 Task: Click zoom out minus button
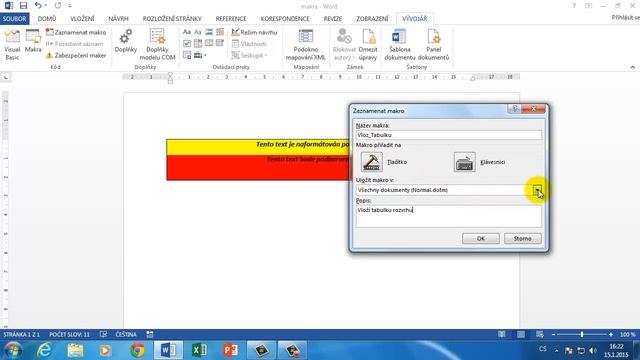[x=553, y=334]
